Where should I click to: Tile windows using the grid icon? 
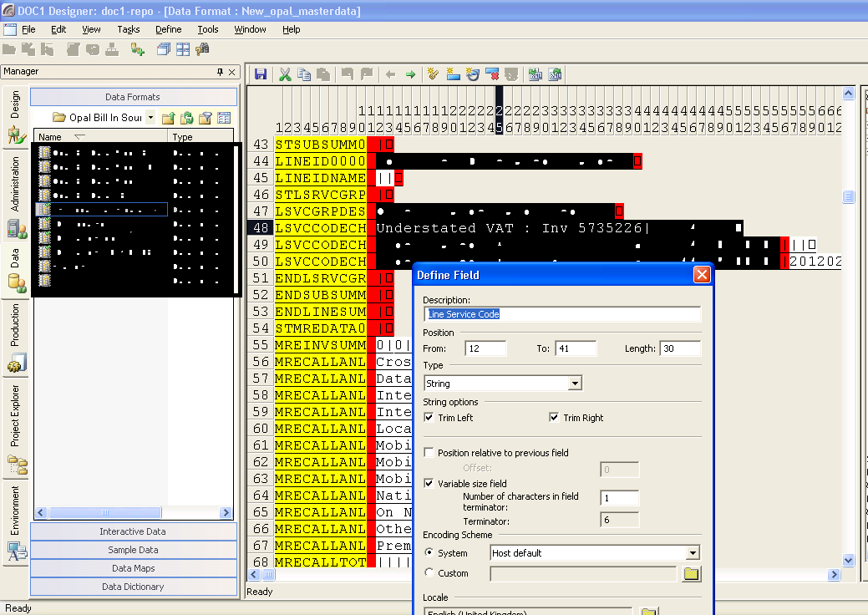click(183, 50)
